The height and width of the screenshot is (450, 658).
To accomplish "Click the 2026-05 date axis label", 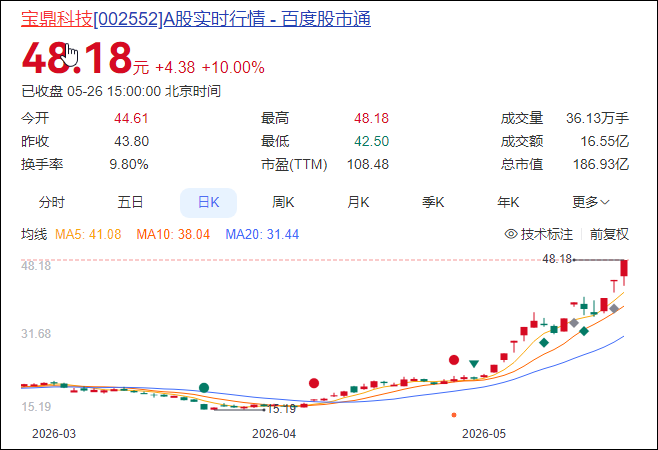I will 484,434.
